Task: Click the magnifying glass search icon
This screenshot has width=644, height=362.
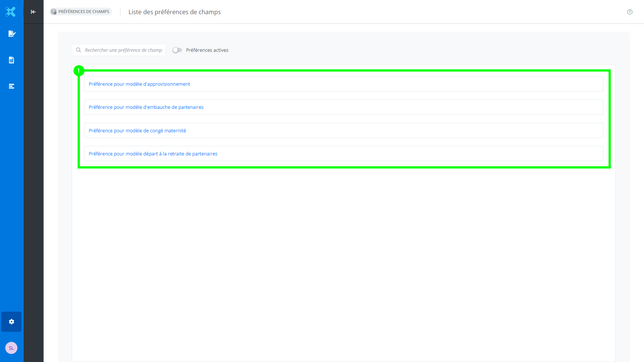Action: tap(78, 50)
